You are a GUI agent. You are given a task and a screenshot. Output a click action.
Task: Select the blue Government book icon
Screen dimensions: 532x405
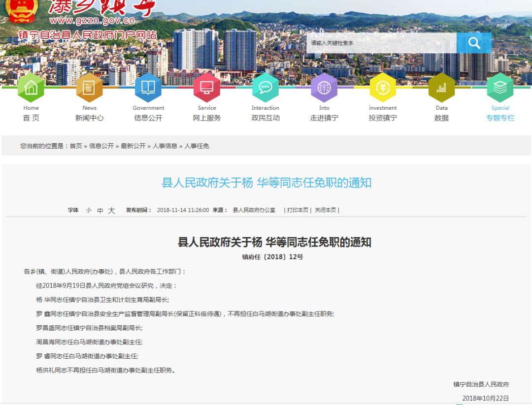click(x=148, y=88)
